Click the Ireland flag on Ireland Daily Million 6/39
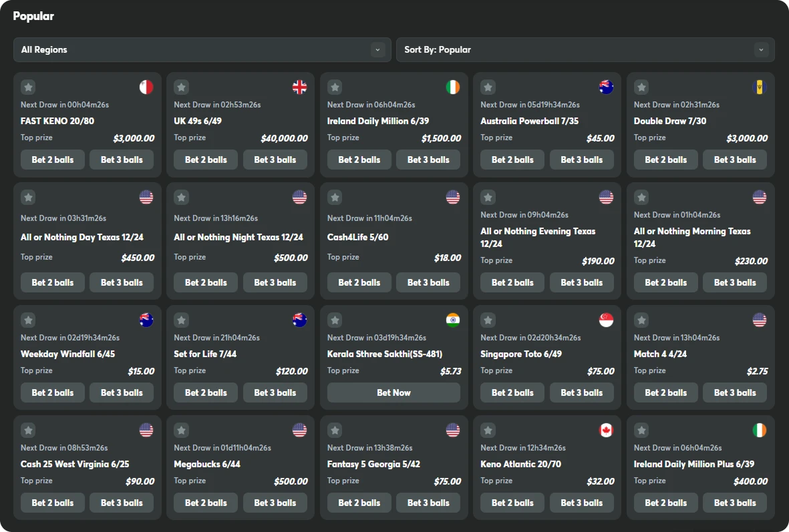The image size is (789, 532). click(453, 87)
